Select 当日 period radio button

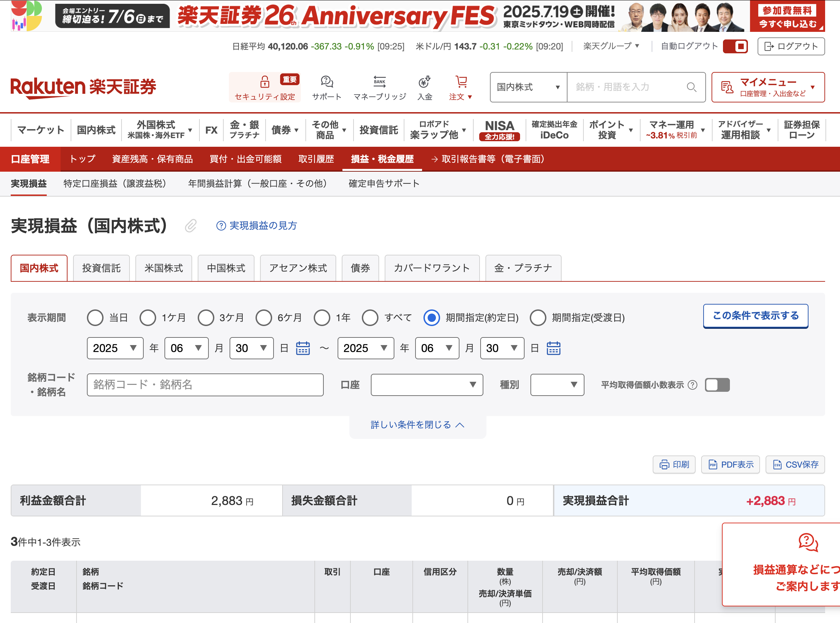pos(95,317)
